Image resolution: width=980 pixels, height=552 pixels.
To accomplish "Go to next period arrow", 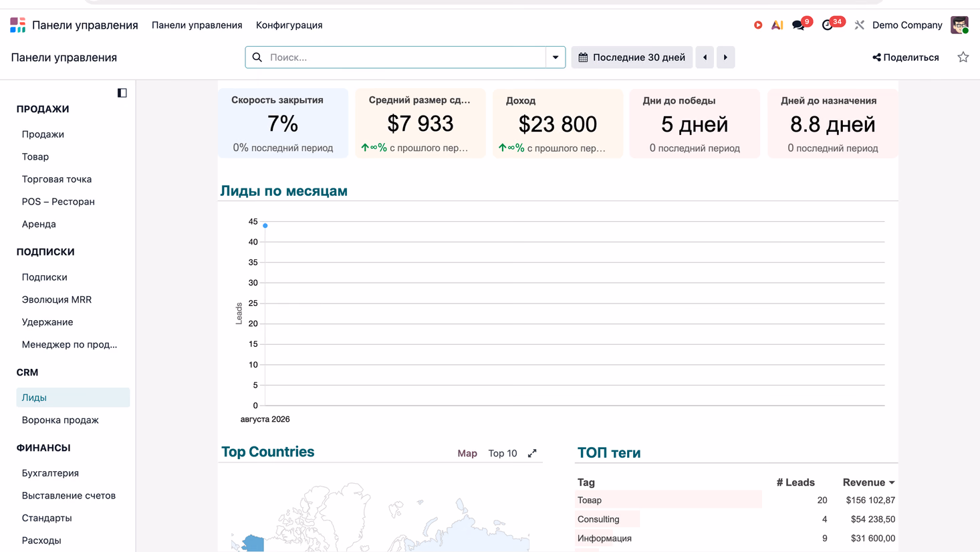I will click(x=726, y=57).
